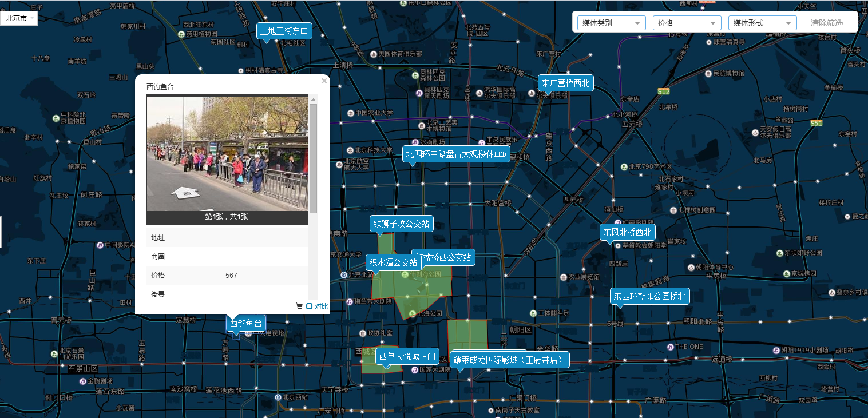
Task: Click the 朝阳1919小剧场 theater icon
Action: (776, 350)
